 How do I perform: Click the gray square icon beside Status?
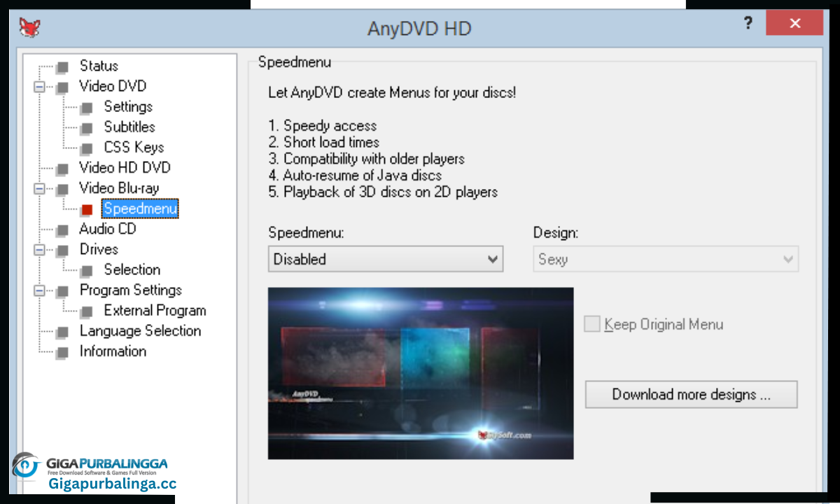62,67
